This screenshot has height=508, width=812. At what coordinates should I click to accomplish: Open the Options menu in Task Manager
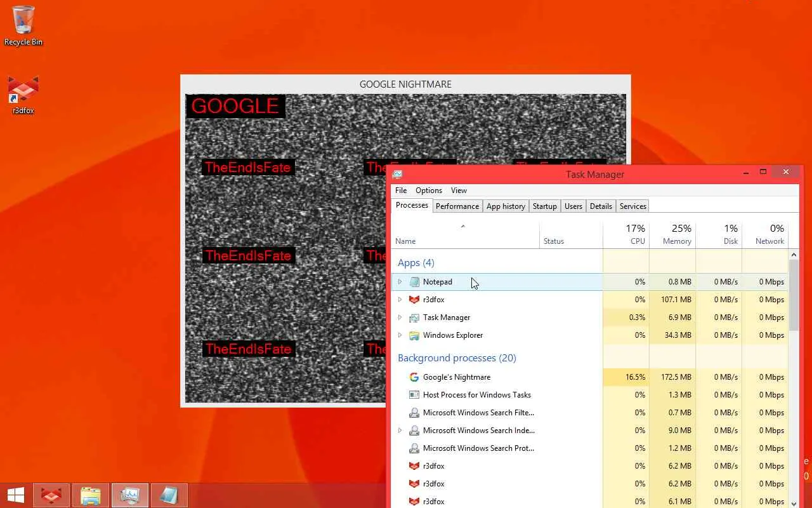429,190
